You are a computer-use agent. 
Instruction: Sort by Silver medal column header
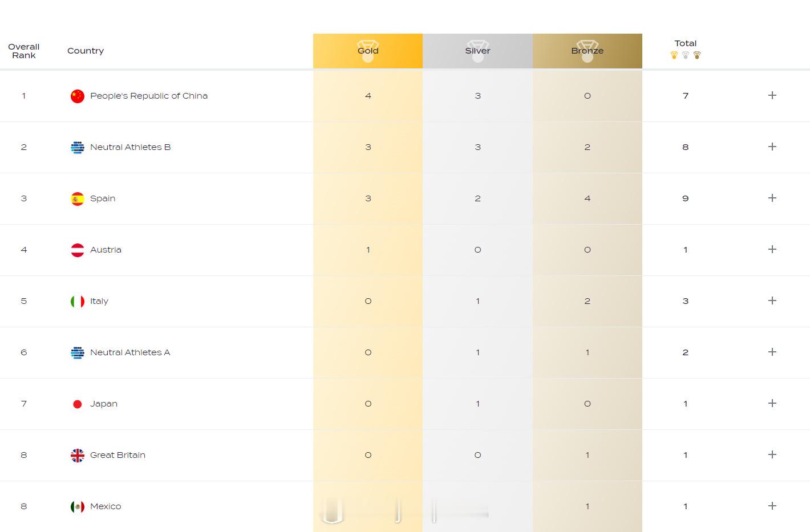477,51
